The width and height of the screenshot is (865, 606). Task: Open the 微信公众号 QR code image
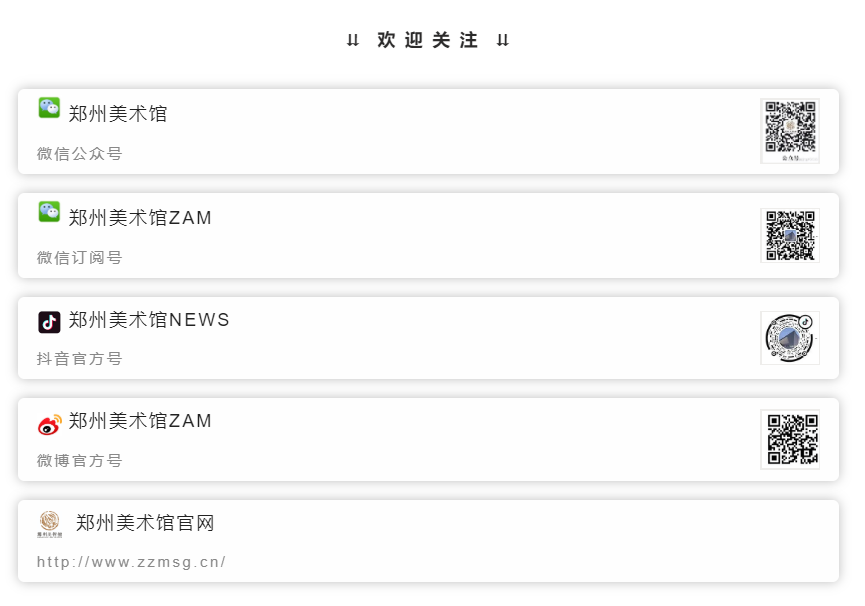789,130
